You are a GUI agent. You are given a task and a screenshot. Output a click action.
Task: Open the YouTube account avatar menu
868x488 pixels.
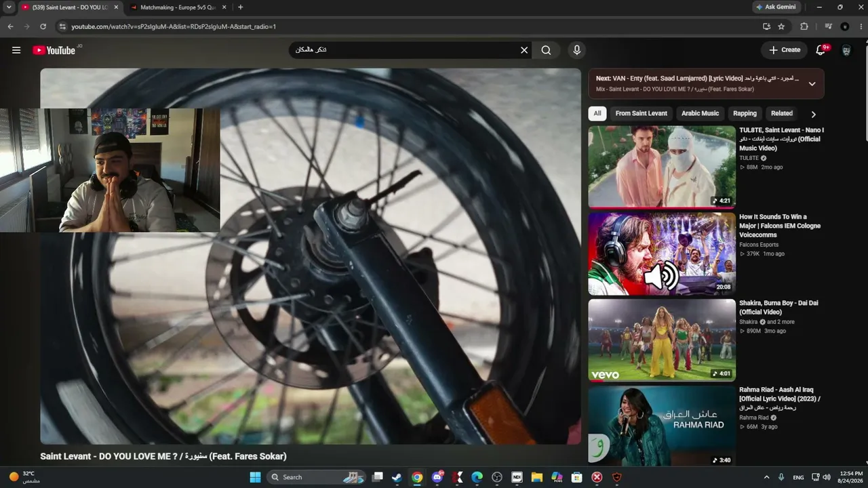pos(846,50)
